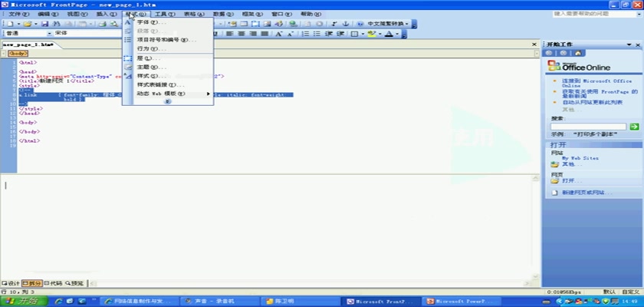Open the 表格 menu

click(x=194, y=14)
